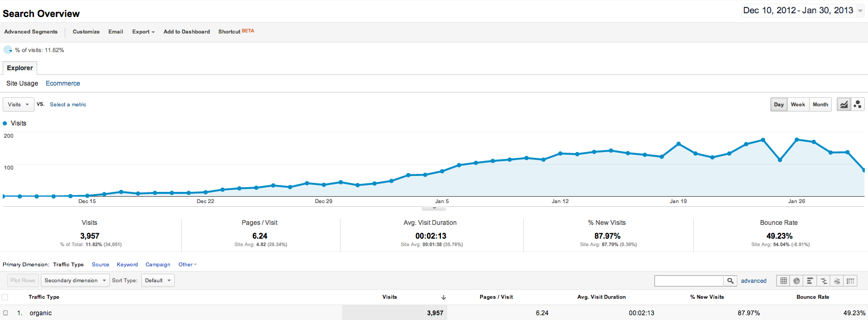The width and height of the screenshot is (868, 320).
Task: Toggle the select-all rows checkbox
Action: (x=5, y=297)
